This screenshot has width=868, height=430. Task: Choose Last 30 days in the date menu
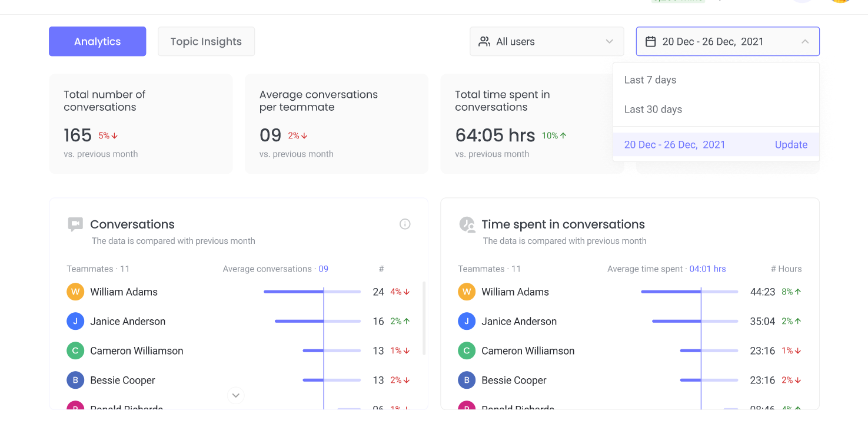pos(653,109)
